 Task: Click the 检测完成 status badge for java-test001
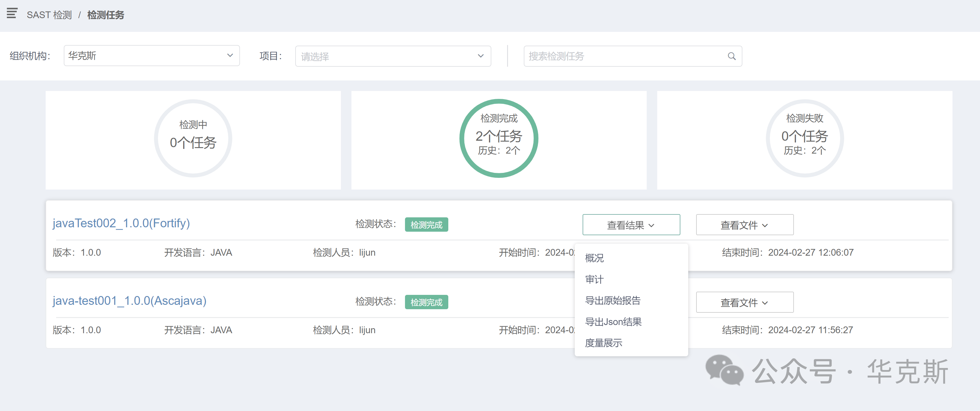(x=426, y=302)
